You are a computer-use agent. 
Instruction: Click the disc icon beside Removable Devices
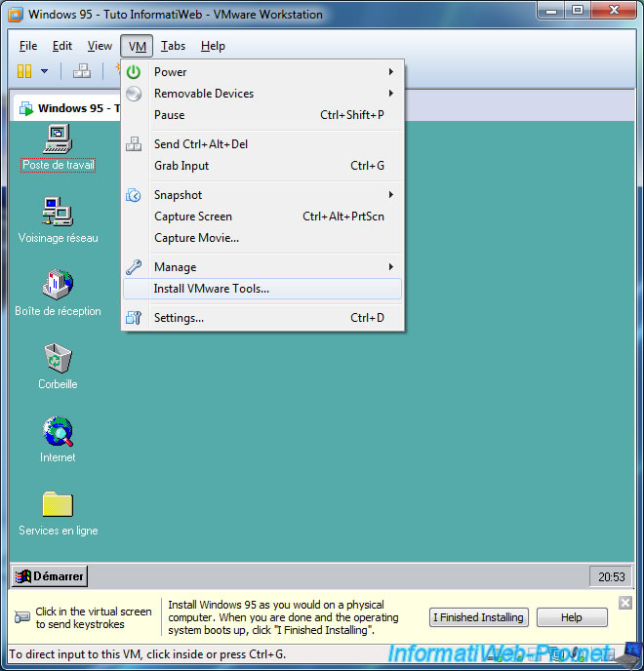coord(134,94)
